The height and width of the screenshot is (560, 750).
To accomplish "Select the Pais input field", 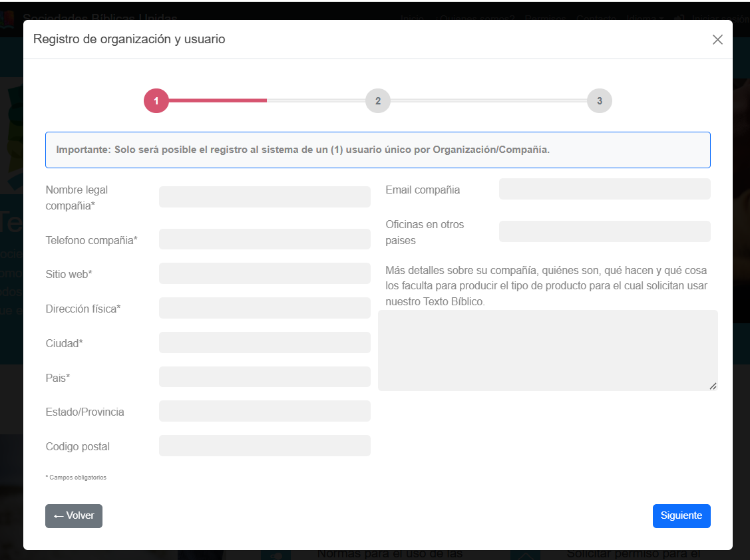I will [x=264, y=377].
